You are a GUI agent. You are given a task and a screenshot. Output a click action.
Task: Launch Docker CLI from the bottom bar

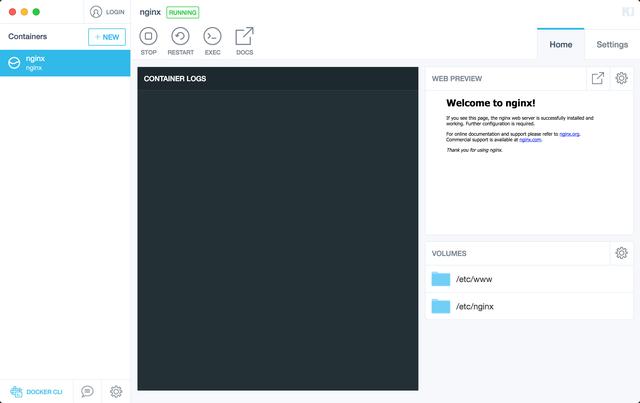(36, 392)
